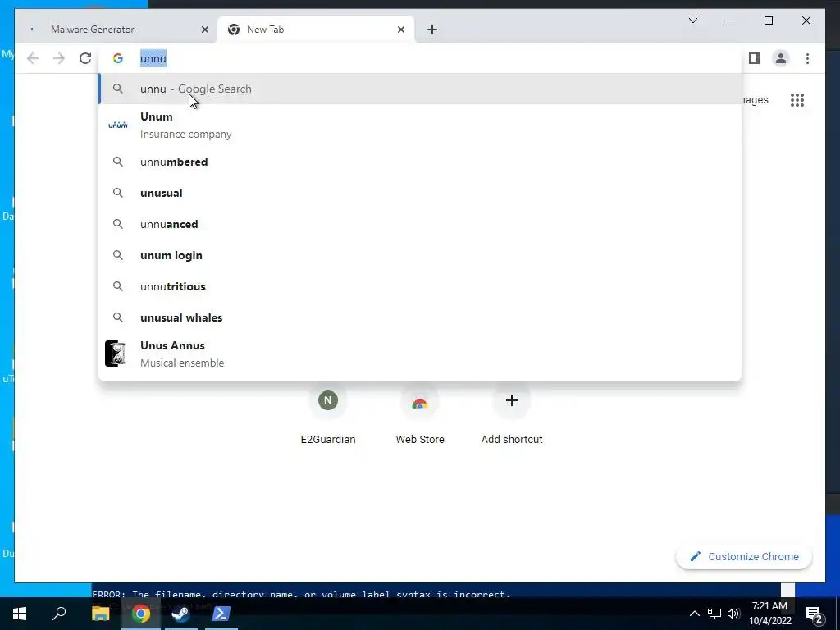Expand the tab search chevron
The height and width of the screenshot is (630, 840).
click(692, 21)
